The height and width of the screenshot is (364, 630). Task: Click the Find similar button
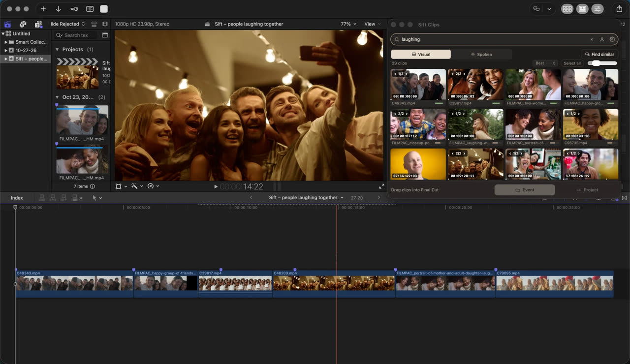(599, 55)
